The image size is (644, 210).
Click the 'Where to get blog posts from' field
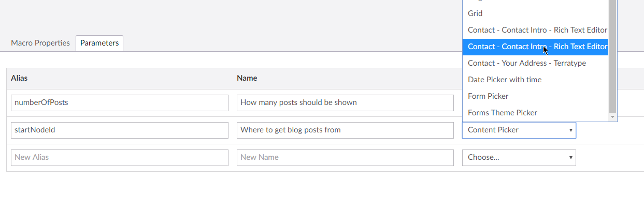tap(345, 130)
